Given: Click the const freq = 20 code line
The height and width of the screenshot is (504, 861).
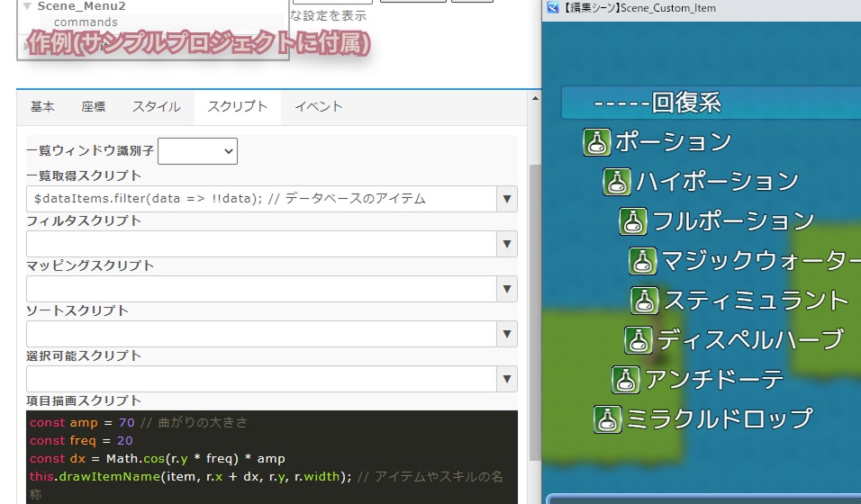Looking at the screenshot, I should point(81,440).
